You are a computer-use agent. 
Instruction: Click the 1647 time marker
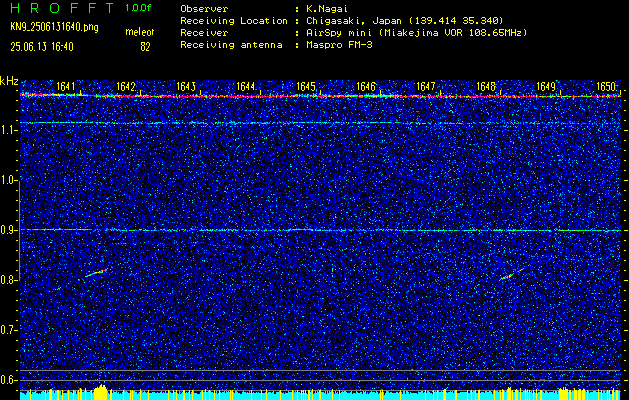tap(426, 87)
